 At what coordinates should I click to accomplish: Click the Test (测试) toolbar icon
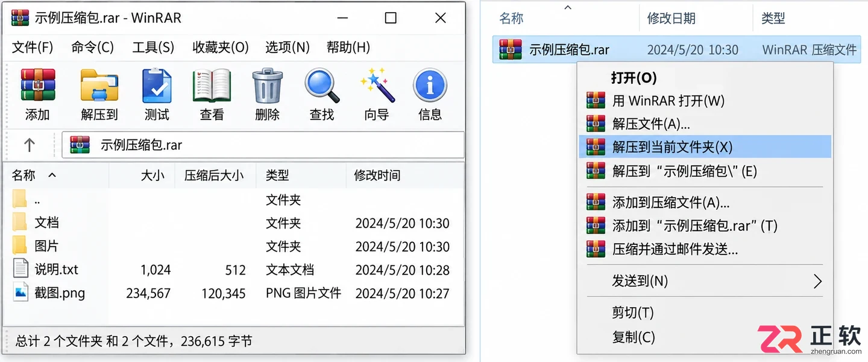(157, 85)
